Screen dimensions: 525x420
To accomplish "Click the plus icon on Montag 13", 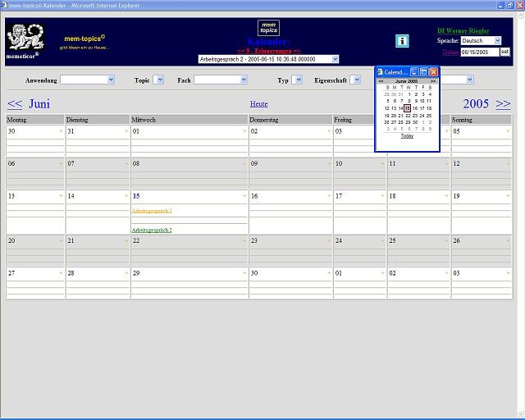I will tap(61, 197).
